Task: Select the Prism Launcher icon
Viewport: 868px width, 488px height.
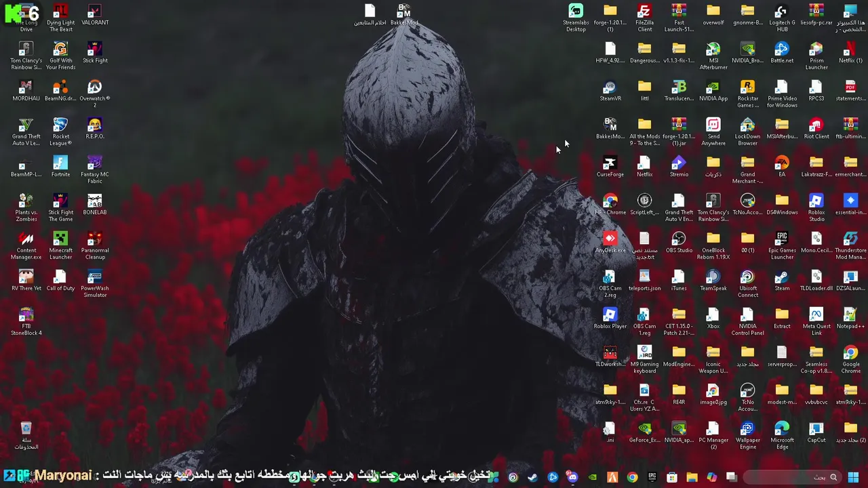Action: point(816,56)
